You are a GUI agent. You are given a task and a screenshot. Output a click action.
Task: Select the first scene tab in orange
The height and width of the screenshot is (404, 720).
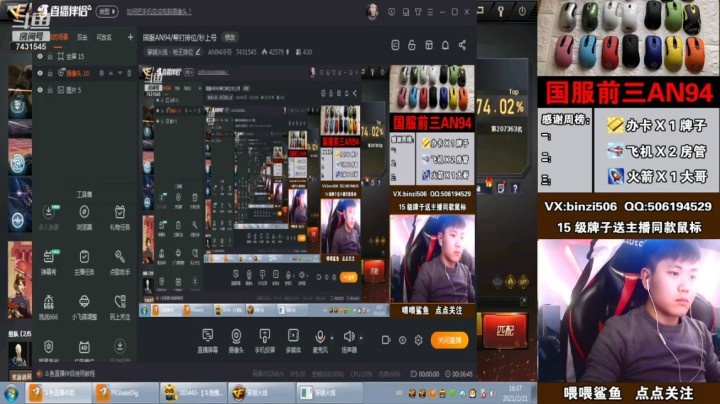pyautogui.click(x=59, y=37)
